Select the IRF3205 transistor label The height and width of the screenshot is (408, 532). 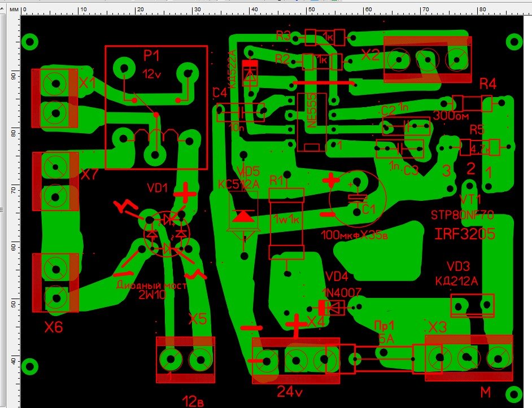click(x=465, y=234)
